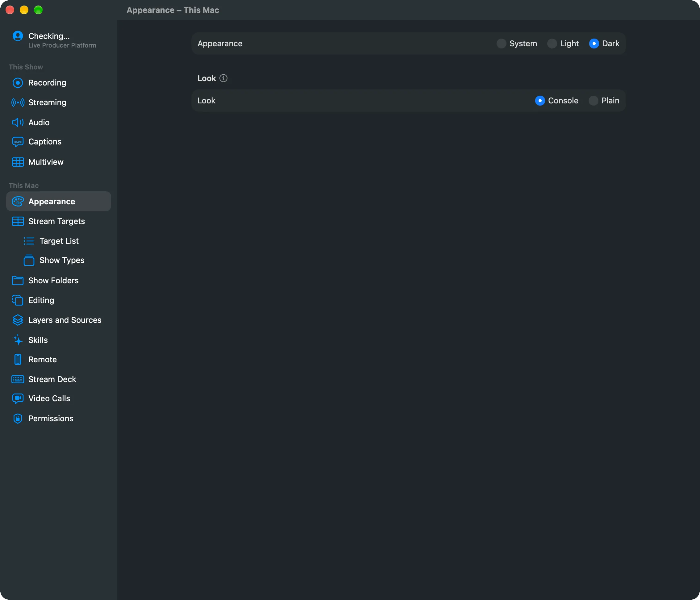This screenshot has width=700, height=600.
Task: Click the Editing dashed-square icon
Action: (18, 300)
